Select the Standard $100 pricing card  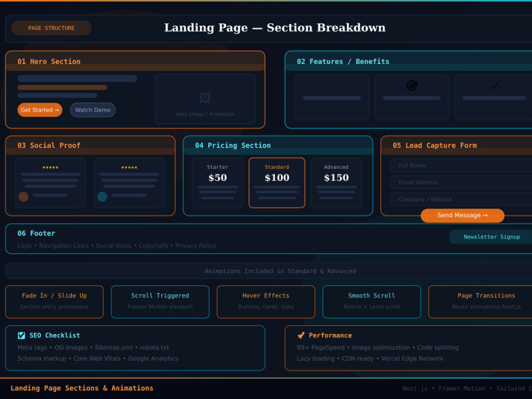[277, 183]
